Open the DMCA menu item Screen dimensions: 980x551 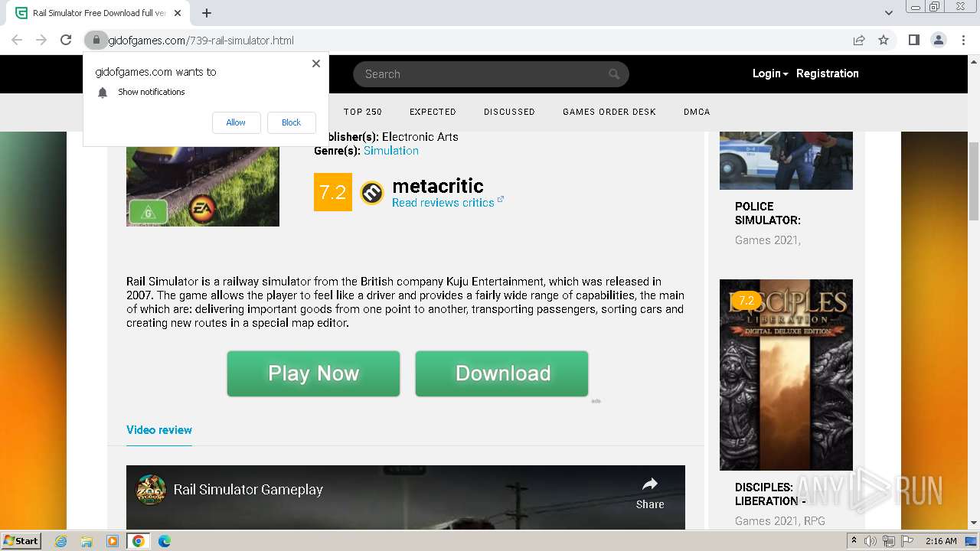[697, 112]
